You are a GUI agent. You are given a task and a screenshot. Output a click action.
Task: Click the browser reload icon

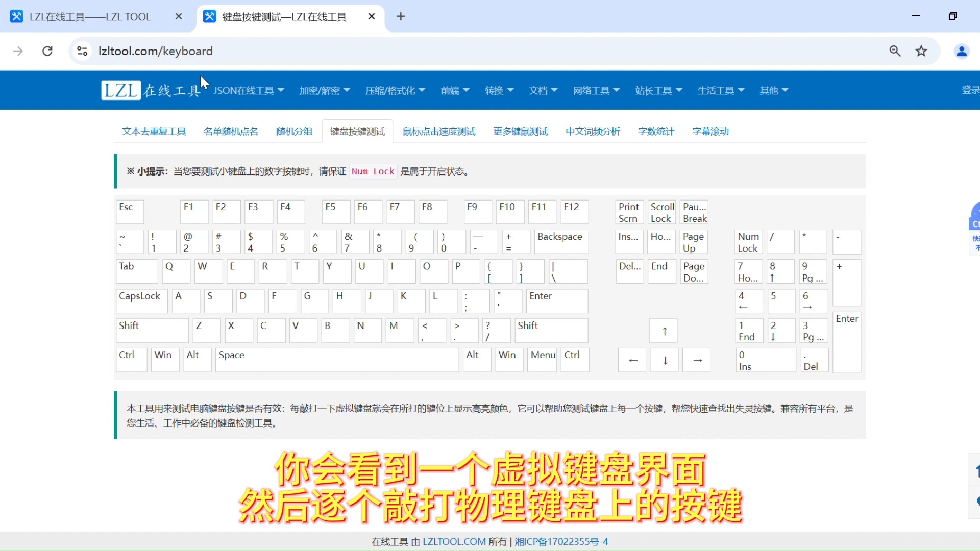coord(47,51)
